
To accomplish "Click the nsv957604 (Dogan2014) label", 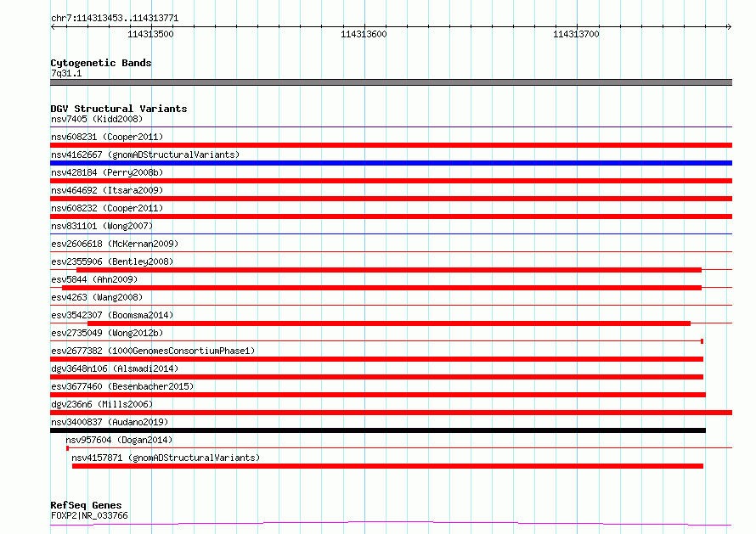I will coord(119,440).
